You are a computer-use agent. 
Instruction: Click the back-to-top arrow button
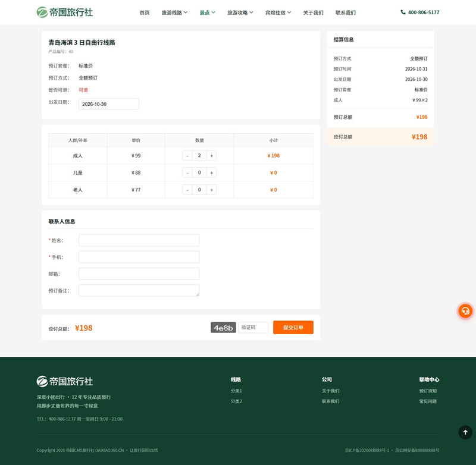[465, 432]
